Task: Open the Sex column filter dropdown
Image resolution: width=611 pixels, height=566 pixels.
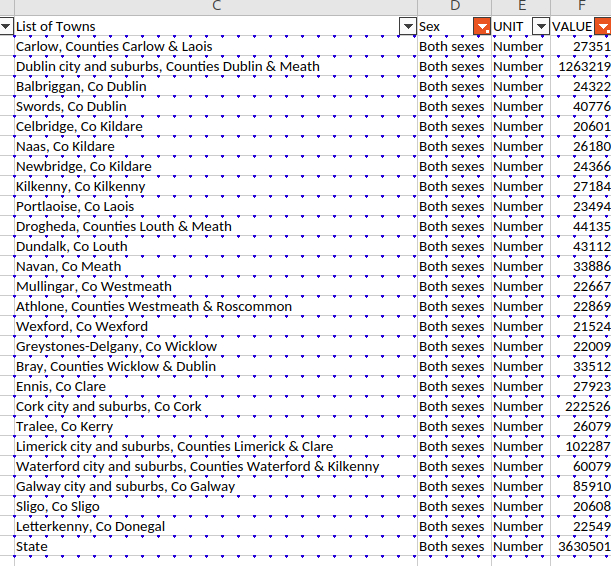Action: click(x=482, y=27)
